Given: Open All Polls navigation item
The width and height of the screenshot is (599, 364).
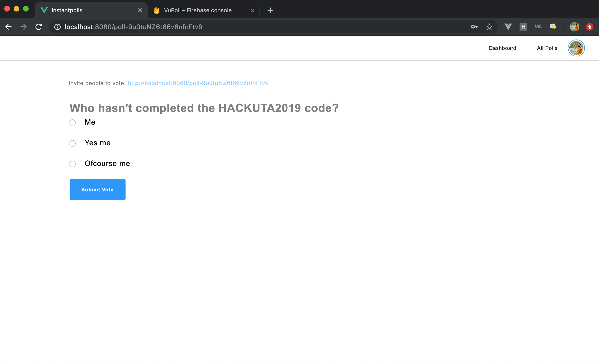Looking at the screenshot, I should [x=547, y=48].
